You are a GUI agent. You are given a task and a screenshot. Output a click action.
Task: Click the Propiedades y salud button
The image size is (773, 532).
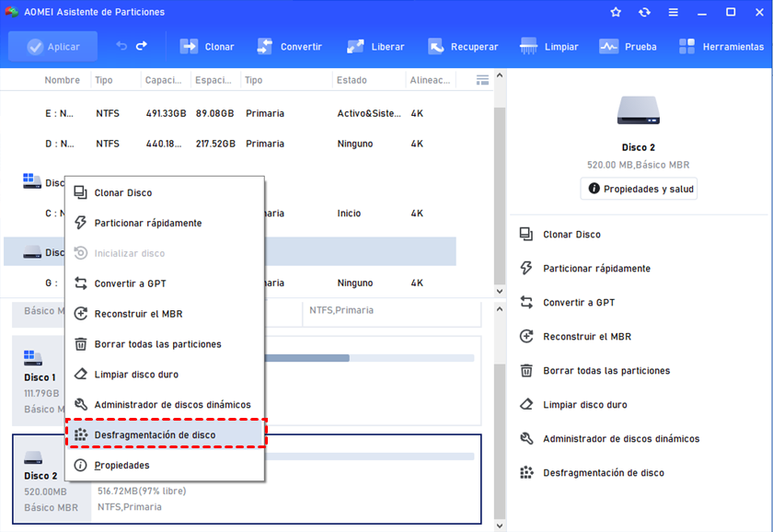pyautogui.click(x=639, y=189)
